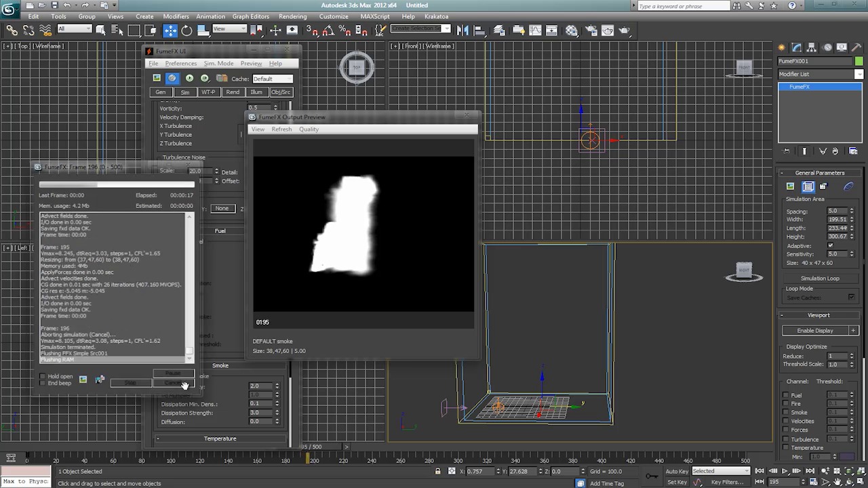
Task: Open the Create command panel tab
Action: (781, 47)
